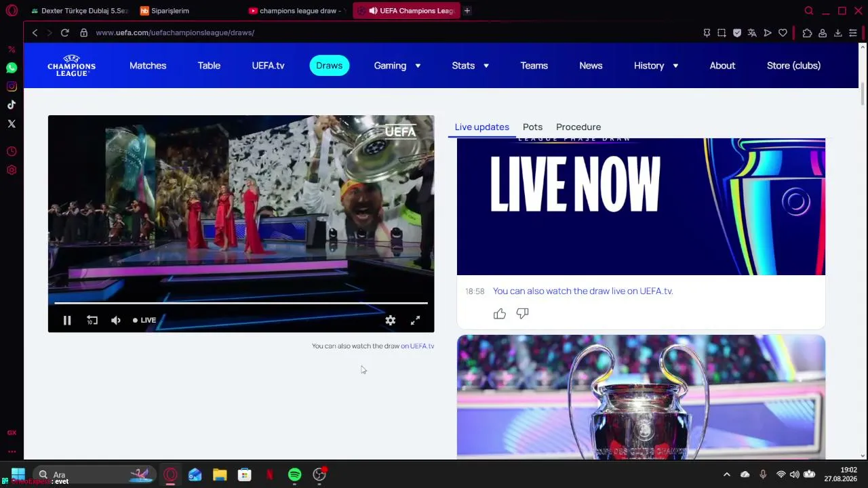Screen dimensions: 868x488
Task: Reload the UEFA draws page
Action: click(65, 33)
